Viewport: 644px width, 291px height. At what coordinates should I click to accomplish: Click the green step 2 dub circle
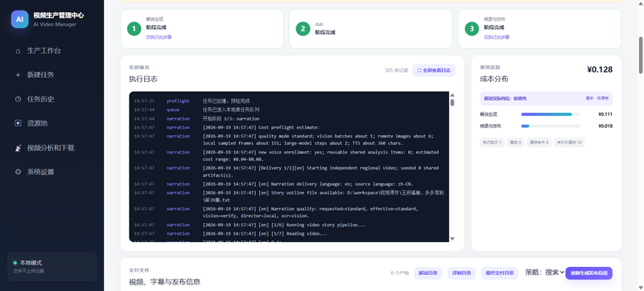click(x=303, y=29)
